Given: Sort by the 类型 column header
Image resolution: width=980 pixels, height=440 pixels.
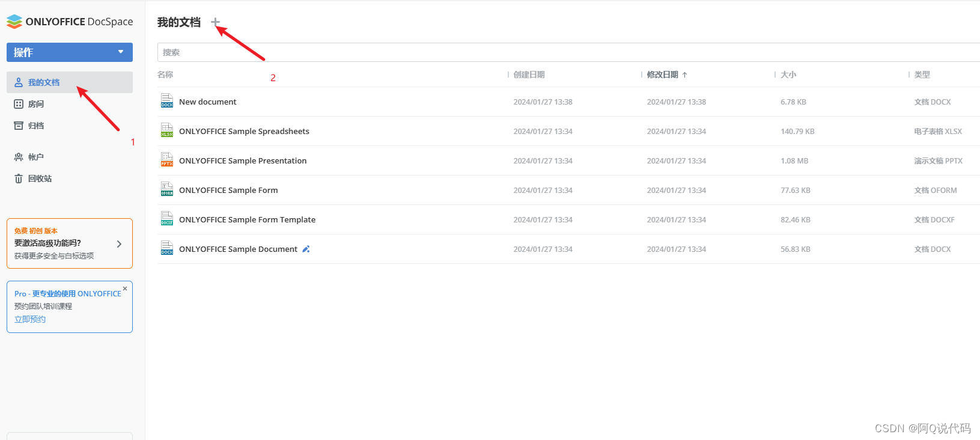Looking at the screenshot, I should point(922,75).
